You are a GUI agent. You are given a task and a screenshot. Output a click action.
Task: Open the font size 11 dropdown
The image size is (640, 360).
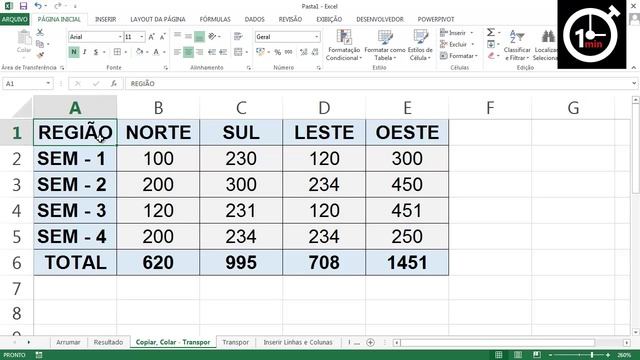142,37
